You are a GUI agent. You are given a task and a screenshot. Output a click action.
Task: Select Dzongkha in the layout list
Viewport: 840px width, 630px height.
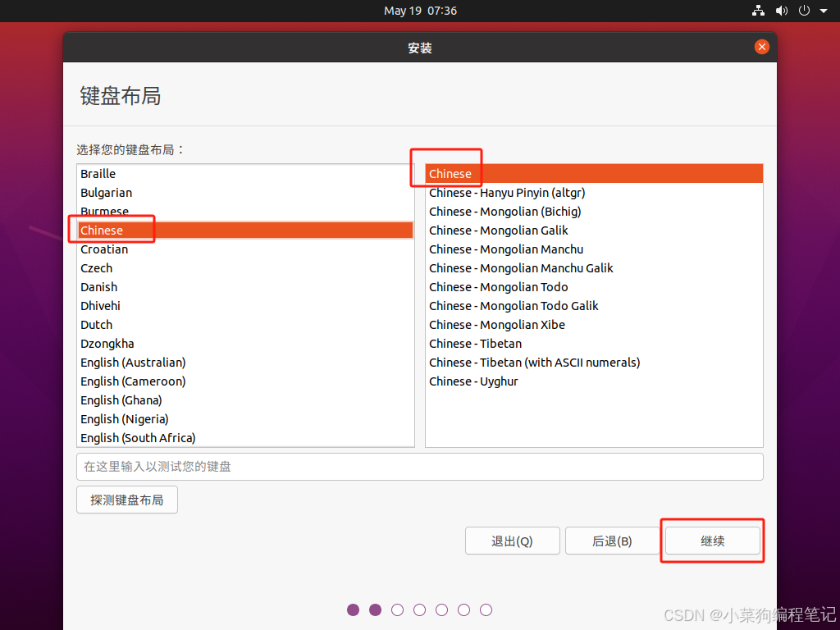click(245, 344)
